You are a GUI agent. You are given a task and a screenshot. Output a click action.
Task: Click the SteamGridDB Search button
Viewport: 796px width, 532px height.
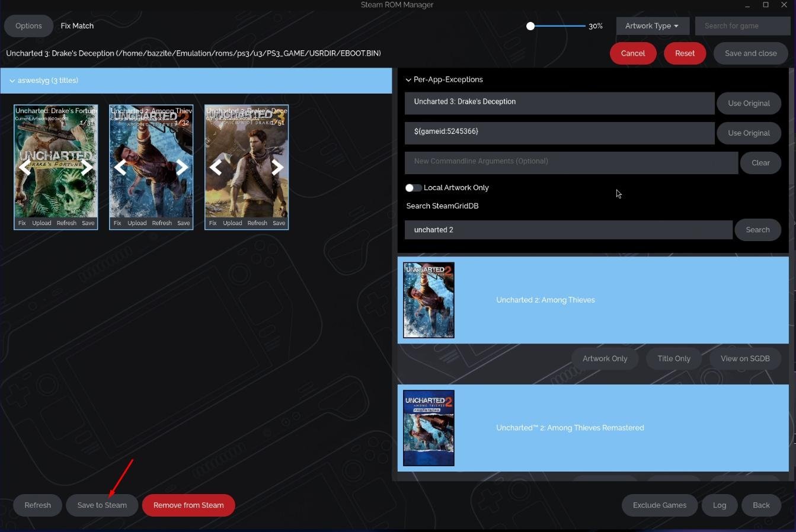[757, 230]
